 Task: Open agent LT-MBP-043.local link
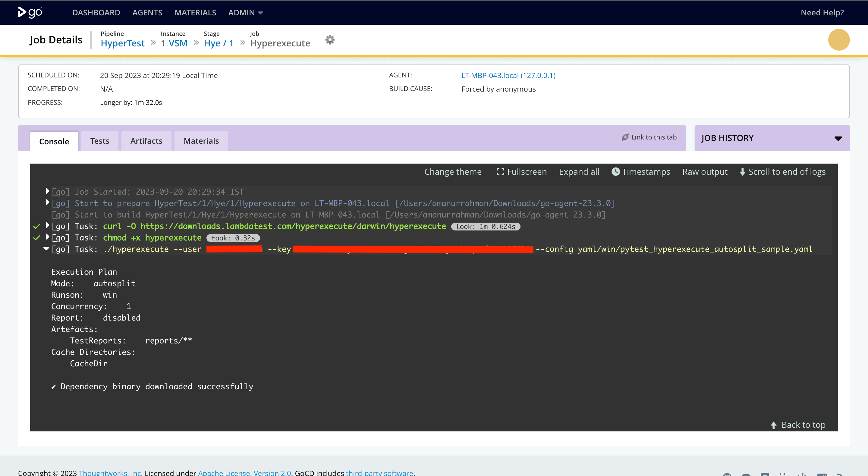[x=508, y=75]
